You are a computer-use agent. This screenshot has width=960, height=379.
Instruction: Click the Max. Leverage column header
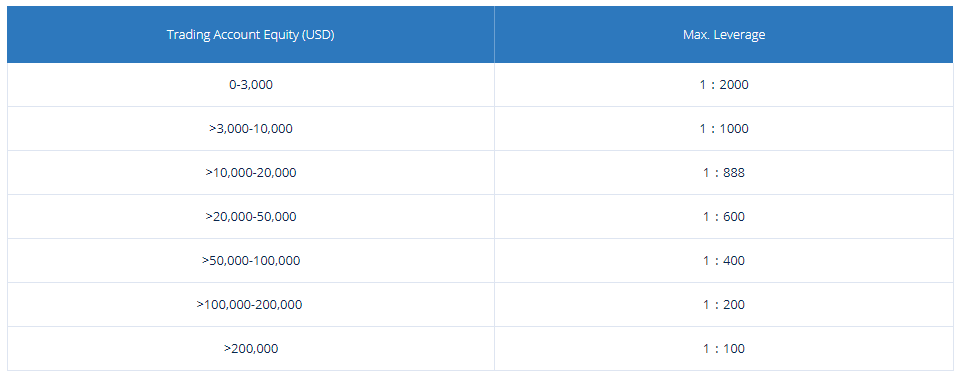[x=724, y=34]
